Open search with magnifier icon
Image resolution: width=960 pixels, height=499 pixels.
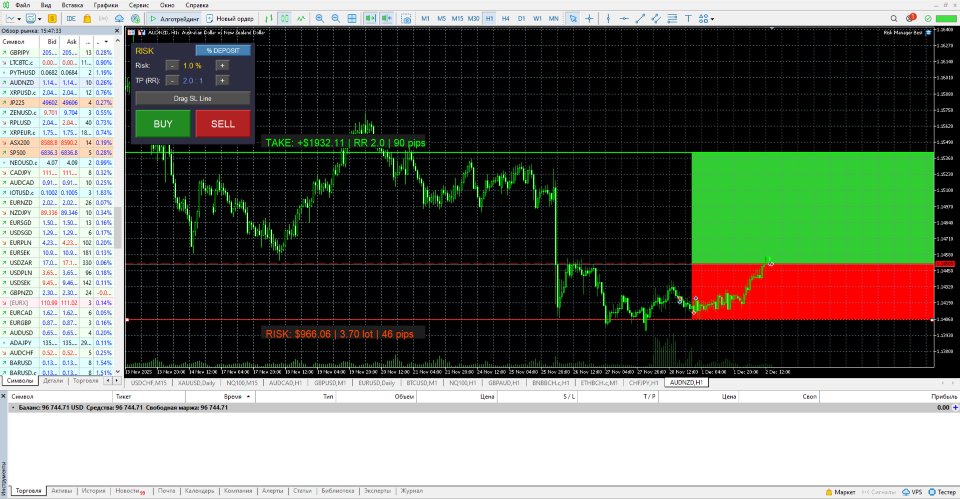point(894,18)
